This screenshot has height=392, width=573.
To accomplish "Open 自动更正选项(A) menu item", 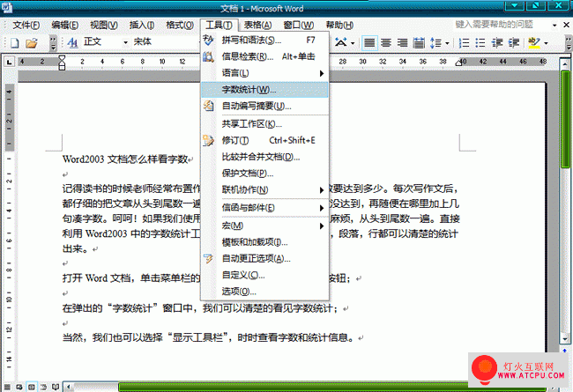I will click(x=265, y=259).
